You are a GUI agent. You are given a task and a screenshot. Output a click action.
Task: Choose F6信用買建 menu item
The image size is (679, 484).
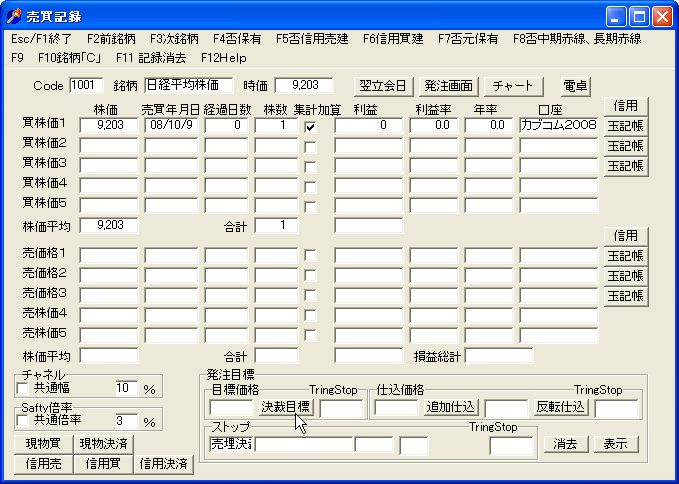point(393,39)
